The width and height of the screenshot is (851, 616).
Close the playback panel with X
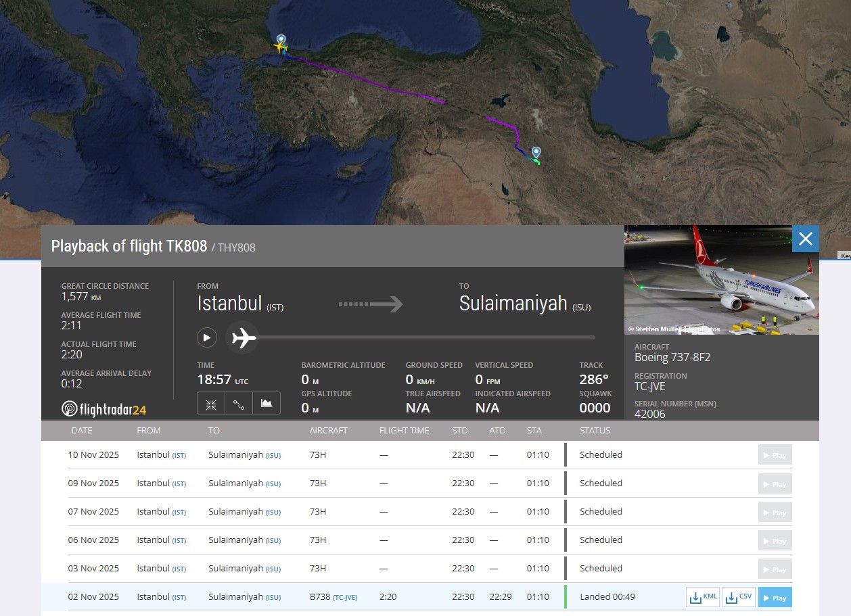pyautogui.click(x=805, y=239)
